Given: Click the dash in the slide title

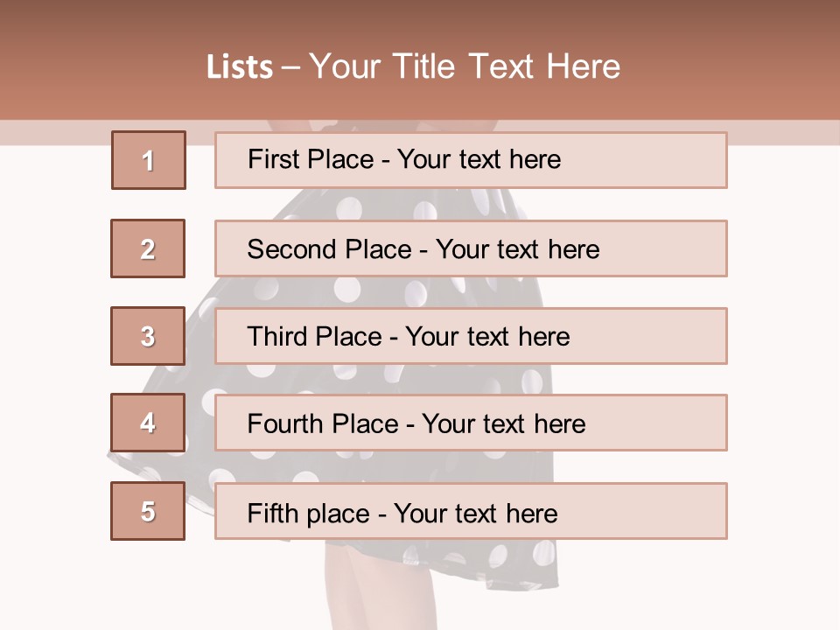Looking at the screenshot, I should click(x=290, y=68).
